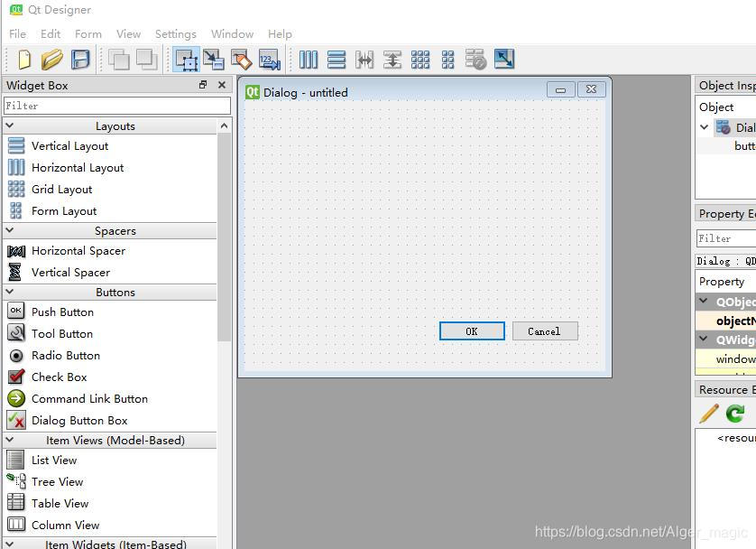
Task: Click the Save form floppy icon
Action: [80, 60]
